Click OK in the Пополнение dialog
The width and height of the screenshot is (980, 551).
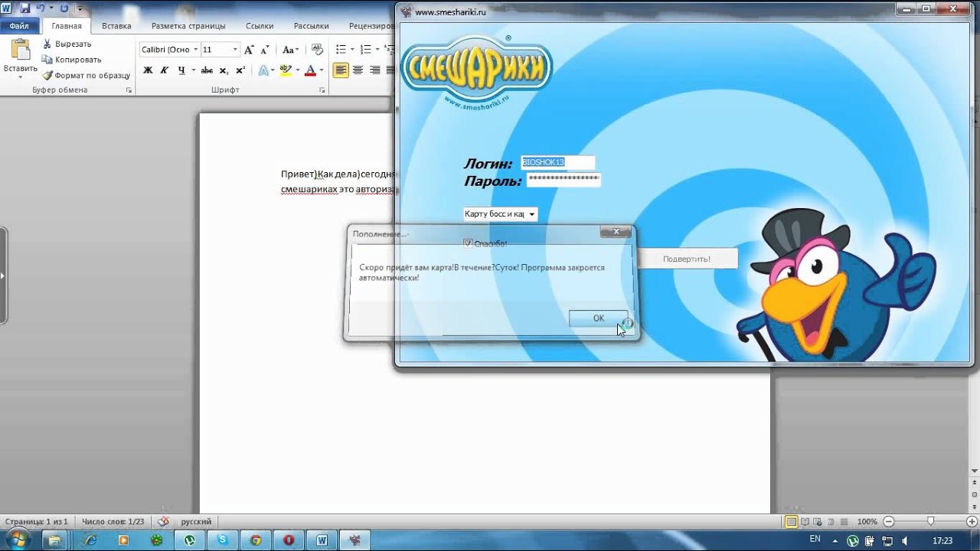click(x=598, y=318)
